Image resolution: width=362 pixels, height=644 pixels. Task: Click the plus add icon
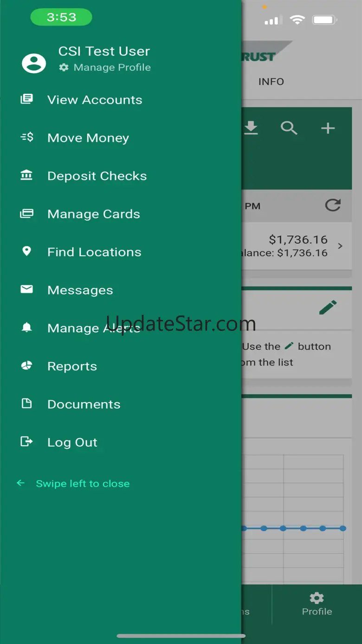[x=328, y=128]
